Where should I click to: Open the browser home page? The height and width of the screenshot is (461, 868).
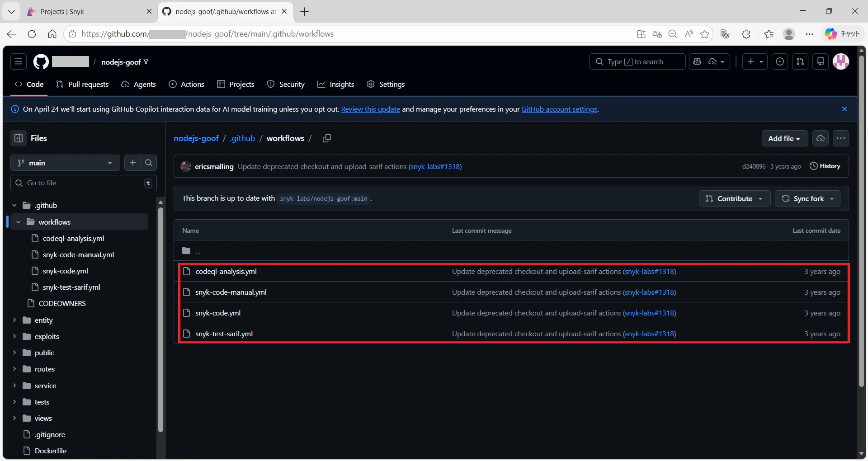(52, 34)
